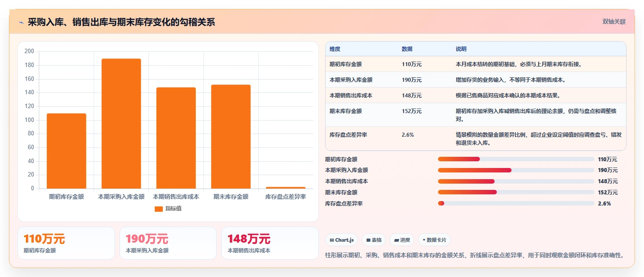
Task: Click the panel title 采购入库、销售出库与期末库存变化的勾稽关系
Action: (x=121, y=22)
